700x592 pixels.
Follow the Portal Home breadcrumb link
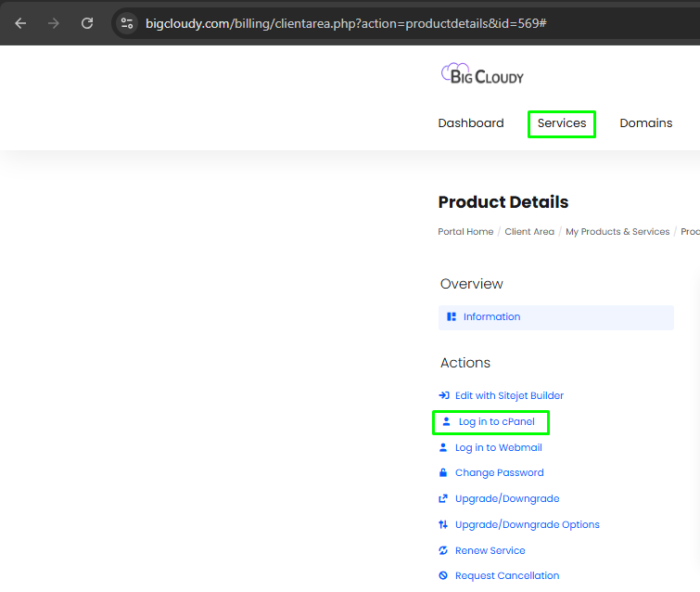(x=465, y=232)
